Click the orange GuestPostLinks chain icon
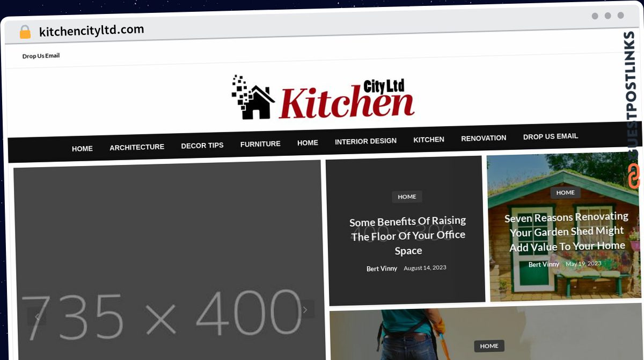 [x=634, y=176]
